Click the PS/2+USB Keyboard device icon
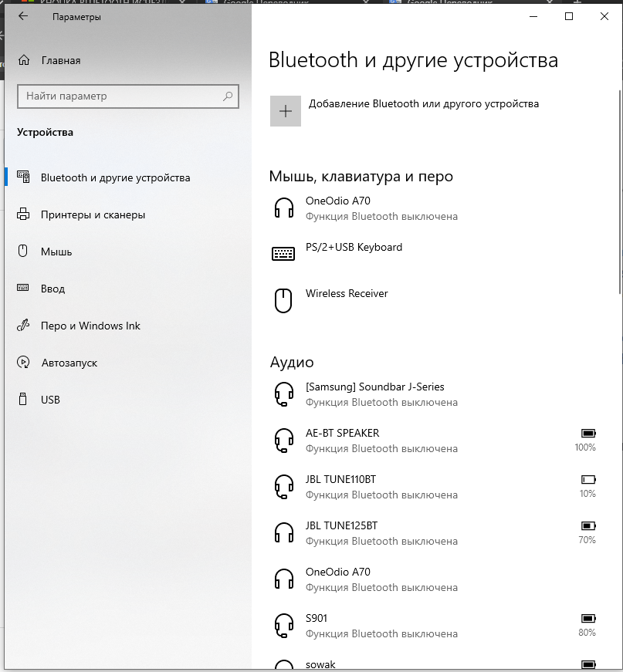623x672 pixels. tap(285, 253)
